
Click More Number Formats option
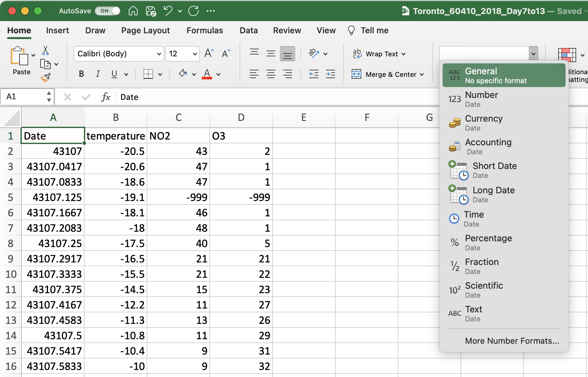click(511, 341)
